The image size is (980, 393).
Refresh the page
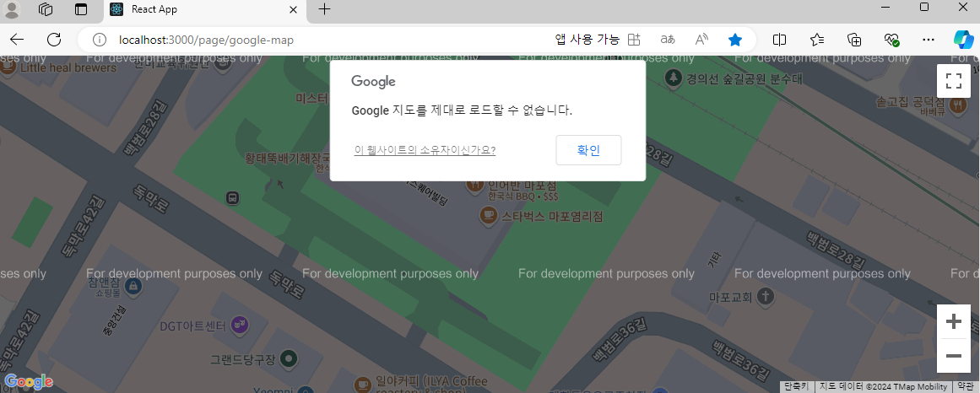54,40
